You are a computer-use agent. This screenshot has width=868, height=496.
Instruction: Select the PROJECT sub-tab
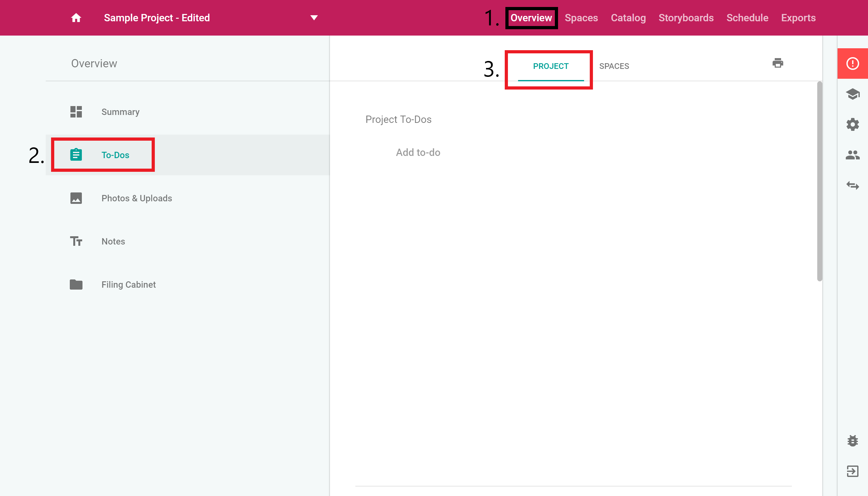tap(550, 66)
